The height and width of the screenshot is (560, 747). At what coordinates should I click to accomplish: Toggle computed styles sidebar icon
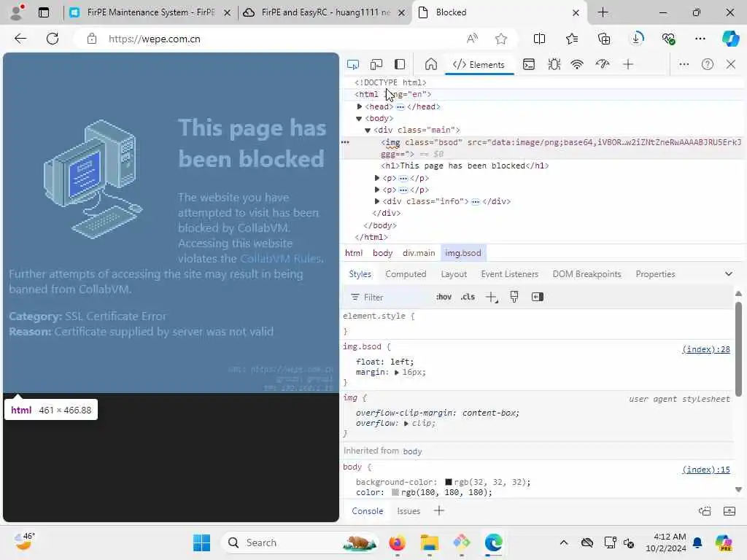click(538, 297)
